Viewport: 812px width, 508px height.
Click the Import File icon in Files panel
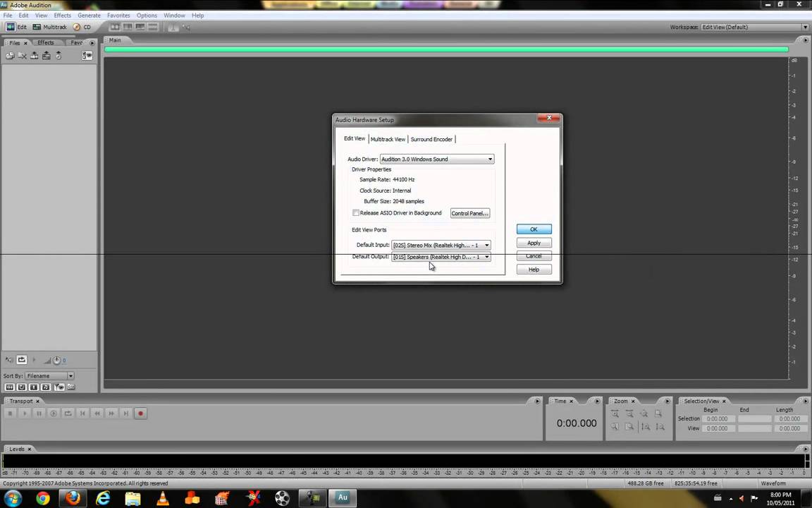click(x=10, y=56)
